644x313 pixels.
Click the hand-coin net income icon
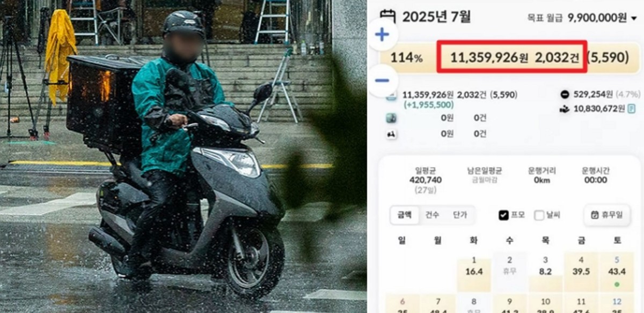[564, 108]
